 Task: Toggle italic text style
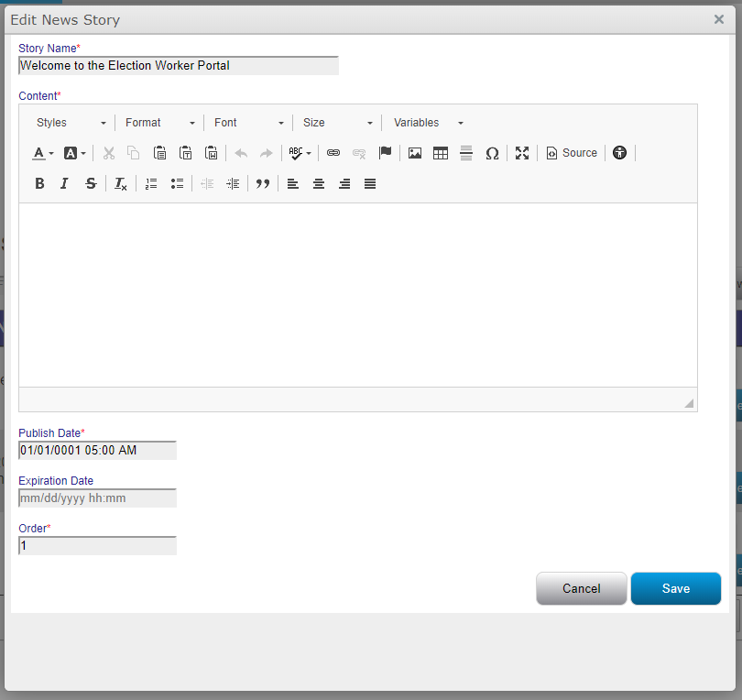64,183
